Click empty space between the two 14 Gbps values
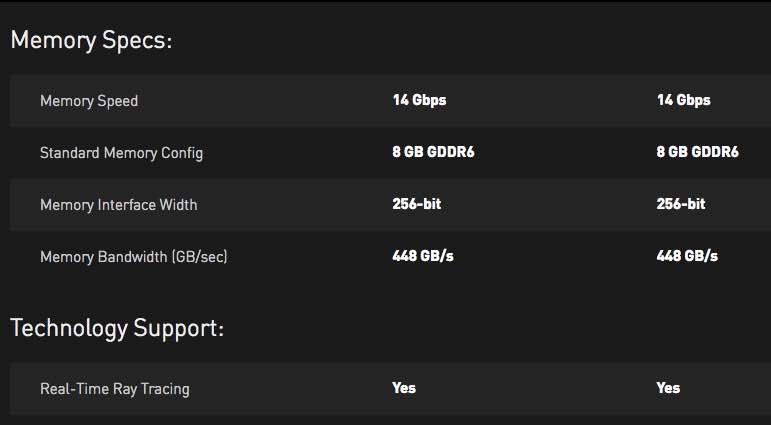This screenshot has height=425, width=771. pos(550,100)
